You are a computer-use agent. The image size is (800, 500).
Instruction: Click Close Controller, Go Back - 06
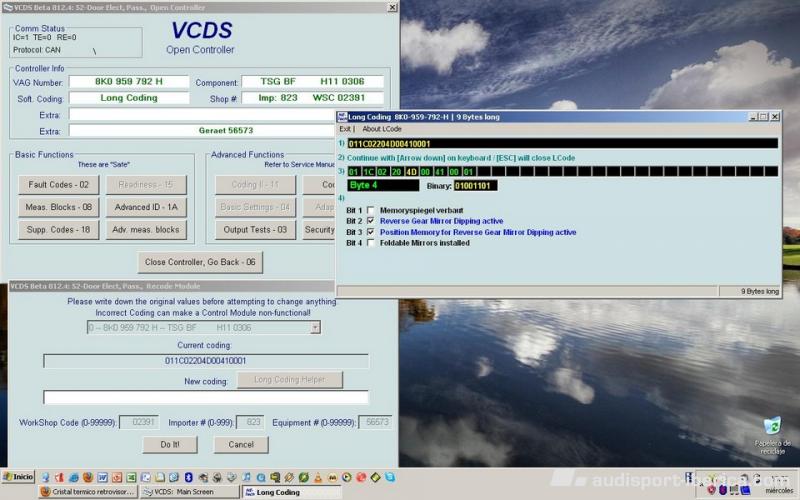pos(200,262)
